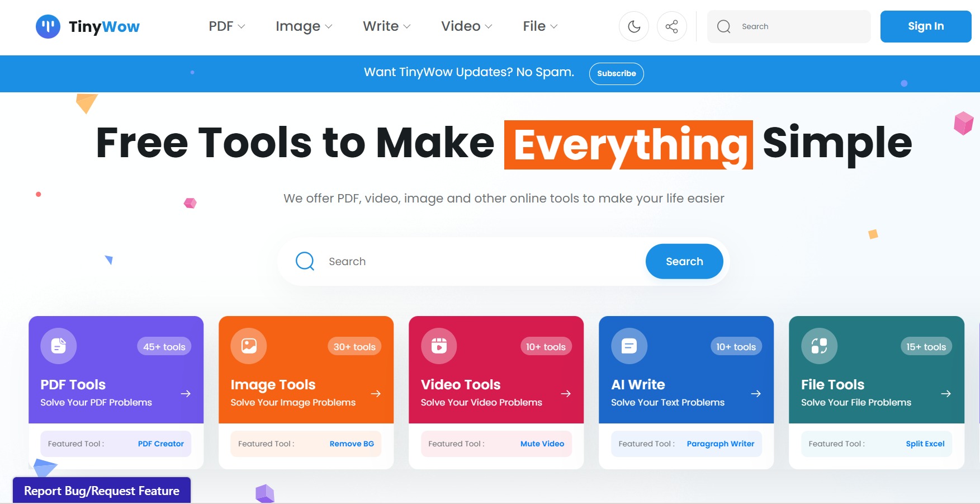Click the arrow on the PDF Tools card
The width and height of the screenshot is (980, 504).
(186, 394)
